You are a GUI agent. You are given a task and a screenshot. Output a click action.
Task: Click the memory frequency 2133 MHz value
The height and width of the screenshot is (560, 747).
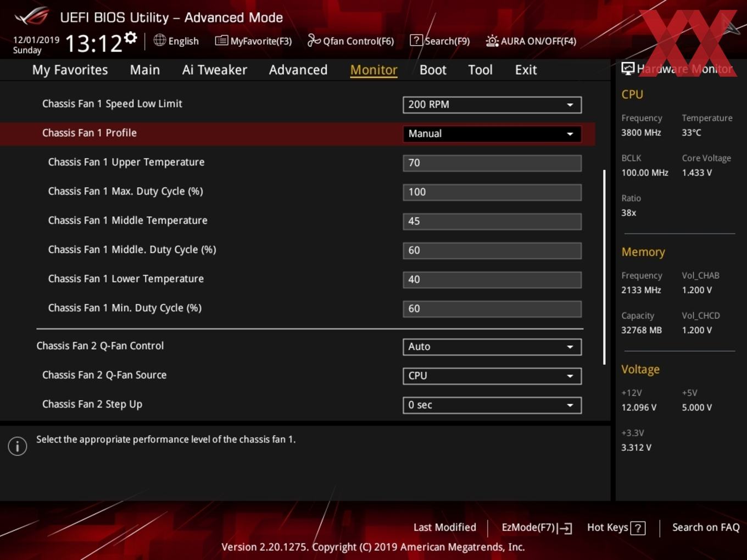coord(641,290)
